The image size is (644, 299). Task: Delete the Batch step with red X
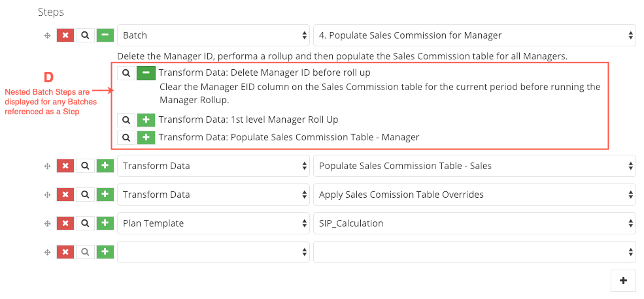pyautogui.click(x=65, y=35)
